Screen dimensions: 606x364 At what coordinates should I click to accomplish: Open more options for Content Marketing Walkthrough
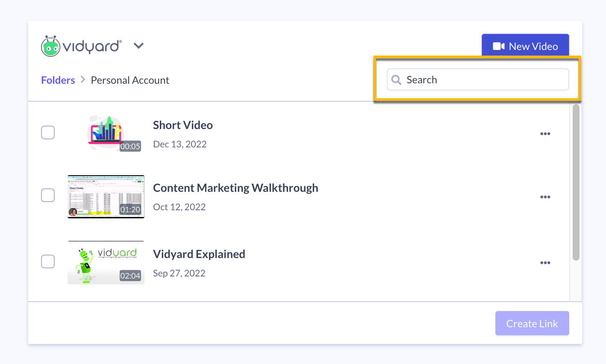(545, 197)
